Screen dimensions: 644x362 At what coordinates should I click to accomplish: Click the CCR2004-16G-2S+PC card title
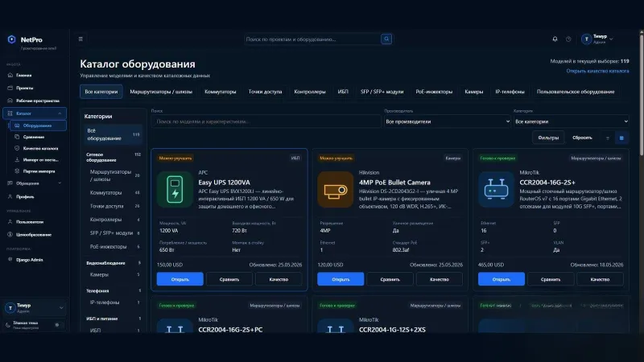click(x=230, y=330)
